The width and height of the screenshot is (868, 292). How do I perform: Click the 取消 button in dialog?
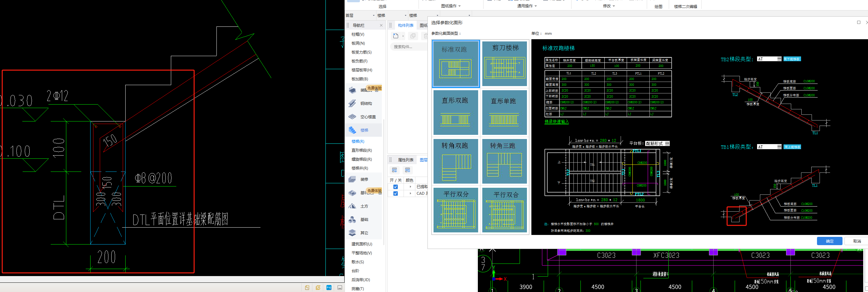point(857,241)
